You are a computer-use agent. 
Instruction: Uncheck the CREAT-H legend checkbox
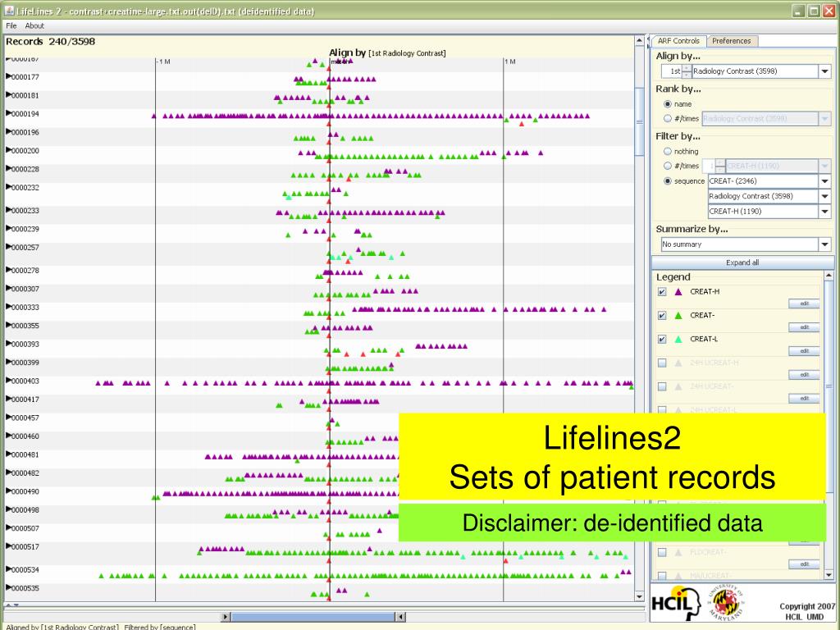[x=662, y=292]
